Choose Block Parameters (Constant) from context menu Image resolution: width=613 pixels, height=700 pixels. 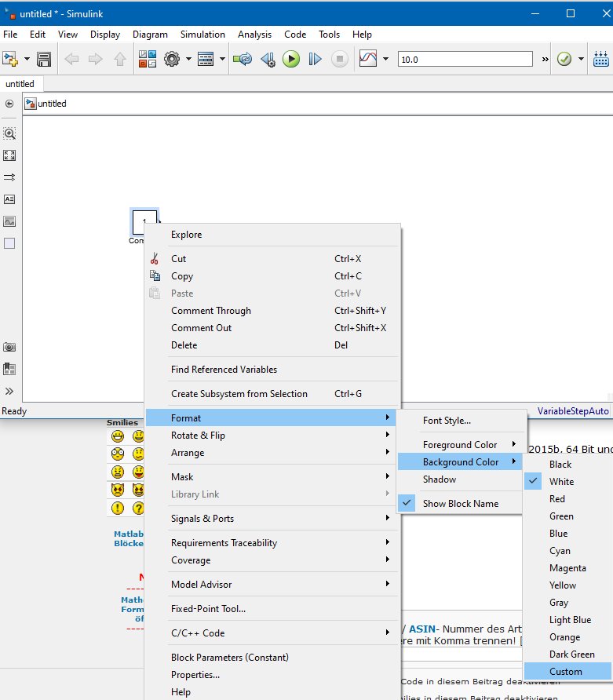(229, 657)
